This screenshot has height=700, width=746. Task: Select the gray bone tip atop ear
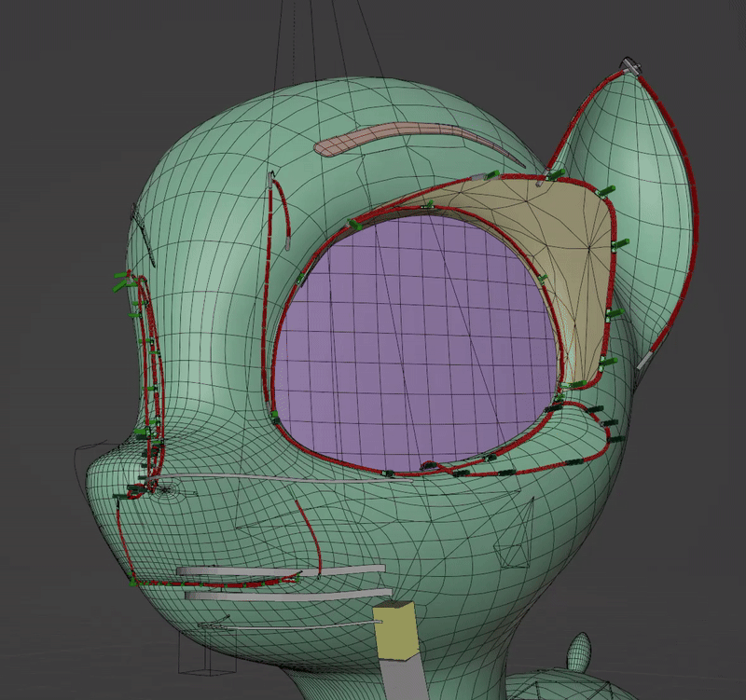[x=631, y=65]
